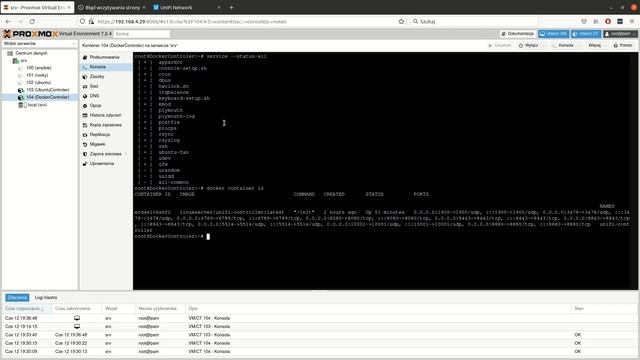
Task: Click the Proxmox logo in header
Action: pyautogui.click(x=31, y=34)
